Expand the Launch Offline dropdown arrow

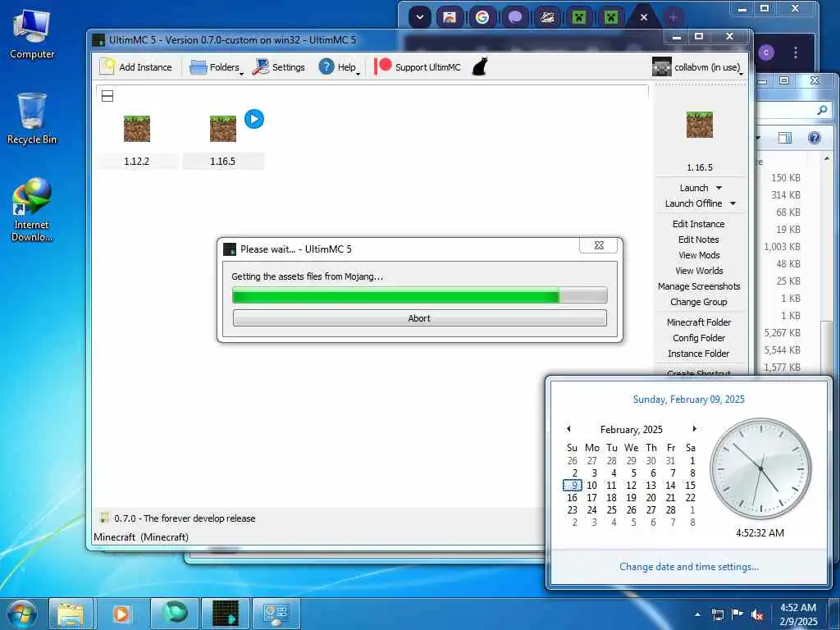click(733, 203)
